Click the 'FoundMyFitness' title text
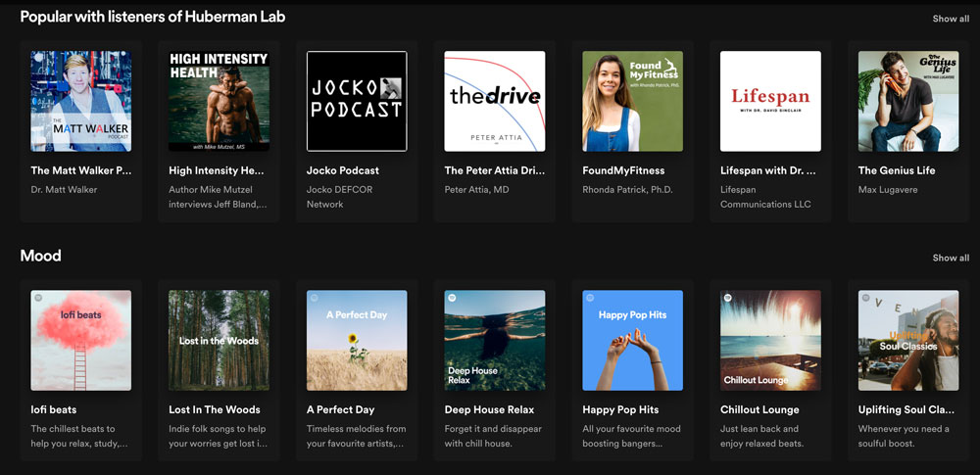The image size is (980, 475). click(623, 170)
